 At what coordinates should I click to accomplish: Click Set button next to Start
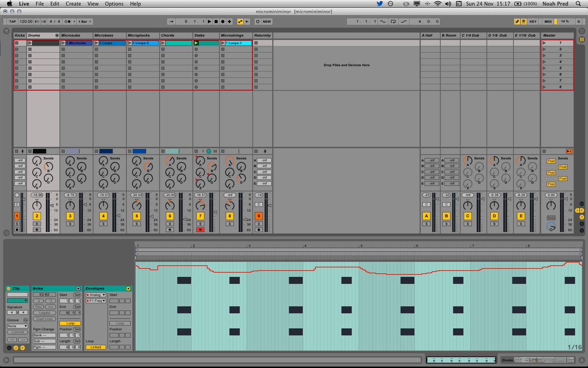point(77,295)
